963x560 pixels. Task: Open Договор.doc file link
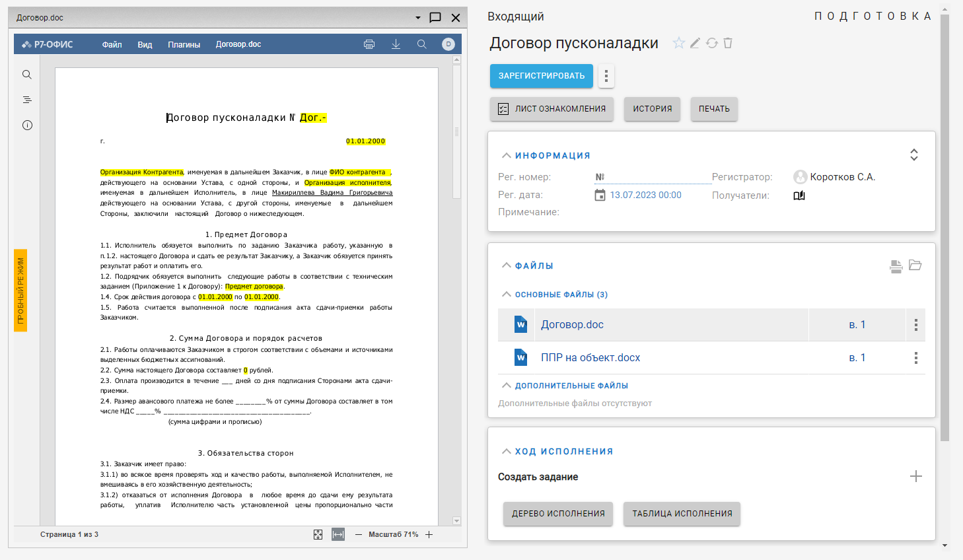572,325
